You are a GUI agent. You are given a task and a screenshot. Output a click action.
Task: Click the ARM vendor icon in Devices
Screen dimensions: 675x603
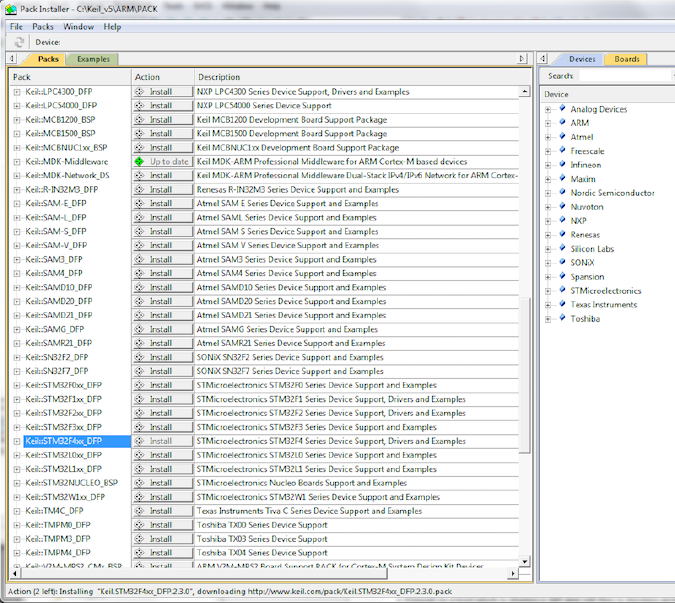562,122
